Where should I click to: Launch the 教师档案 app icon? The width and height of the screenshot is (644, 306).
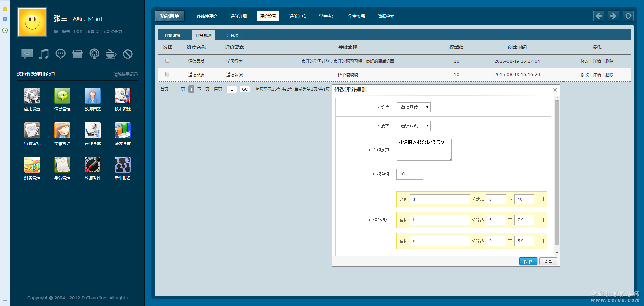pos(93,96)
